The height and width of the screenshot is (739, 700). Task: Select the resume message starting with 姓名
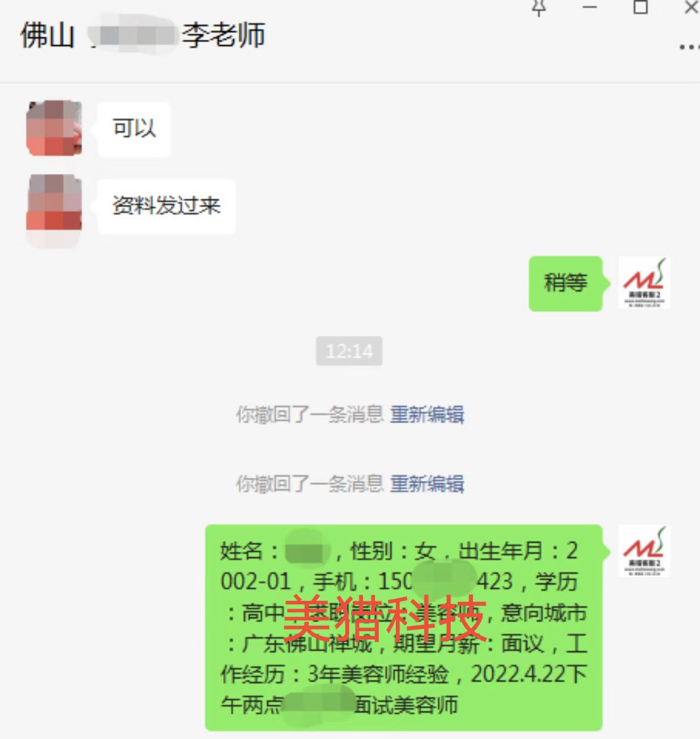[404, 627]
